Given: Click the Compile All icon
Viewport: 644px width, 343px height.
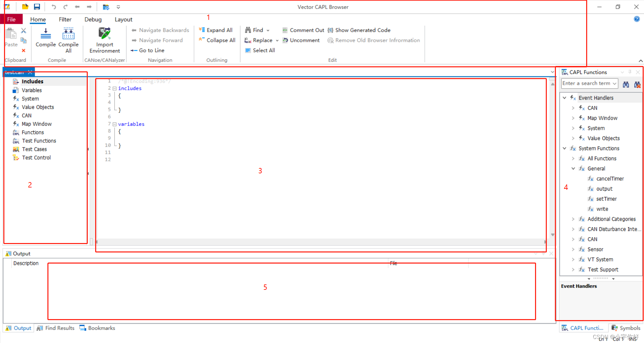Looking at the screenshot, I should (x=68, y=34).
